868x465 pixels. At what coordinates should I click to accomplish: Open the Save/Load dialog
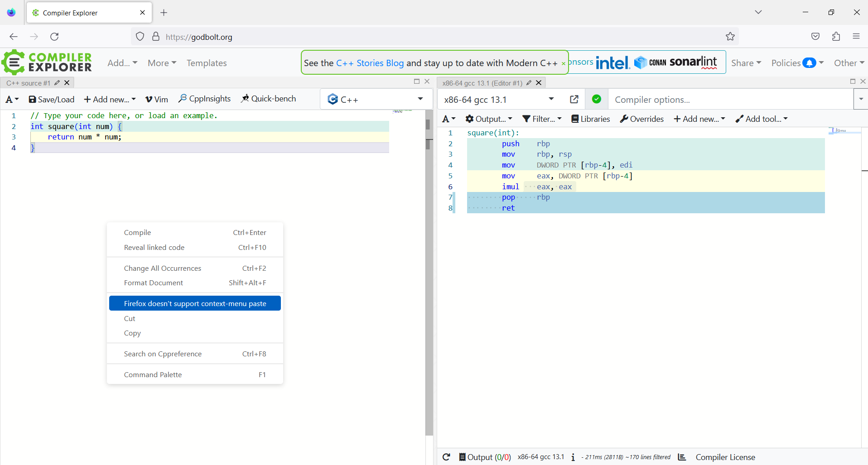click(51, 99)
